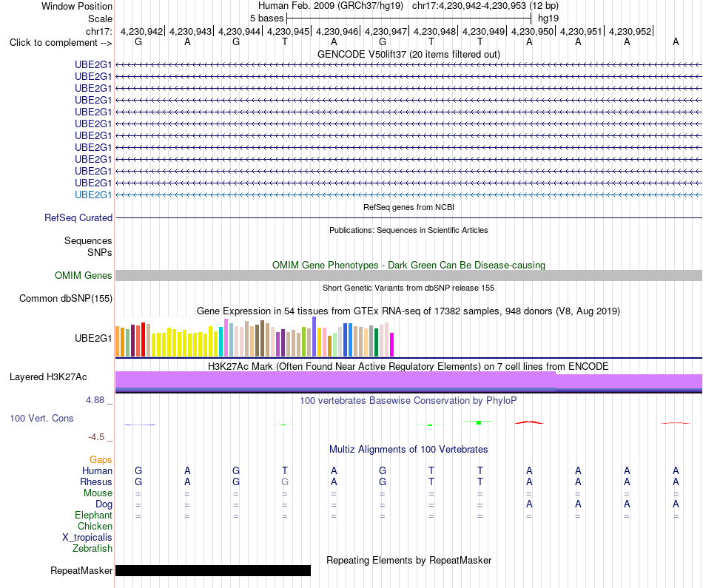Select the Window Position label
Screen dimensions: 703x588
(77, 6)
